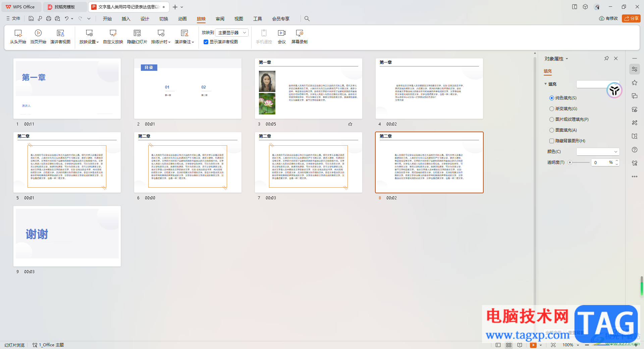Open custom slideshow (自定义放映)
Image resolution: width=644 pixels, height=349 pixels.
tap(113, 37)
